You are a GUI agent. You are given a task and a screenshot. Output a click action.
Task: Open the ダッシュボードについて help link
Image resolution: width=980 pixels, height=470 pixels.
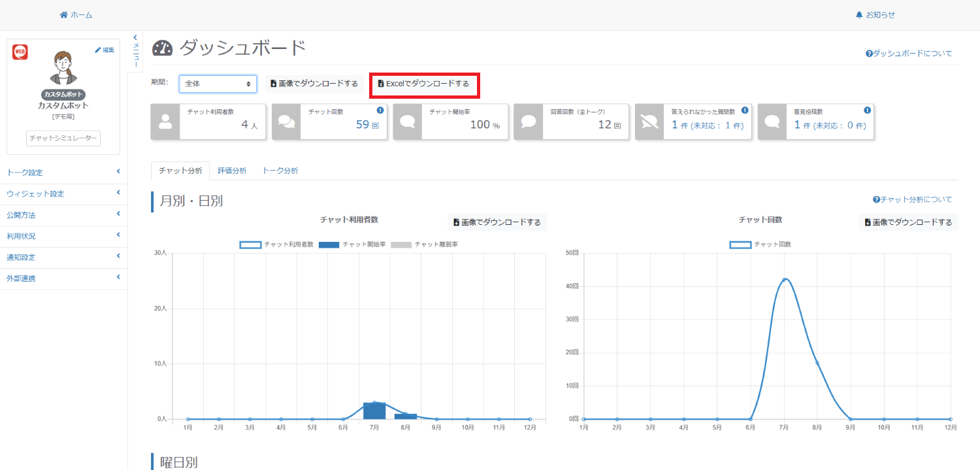(909, 54)
